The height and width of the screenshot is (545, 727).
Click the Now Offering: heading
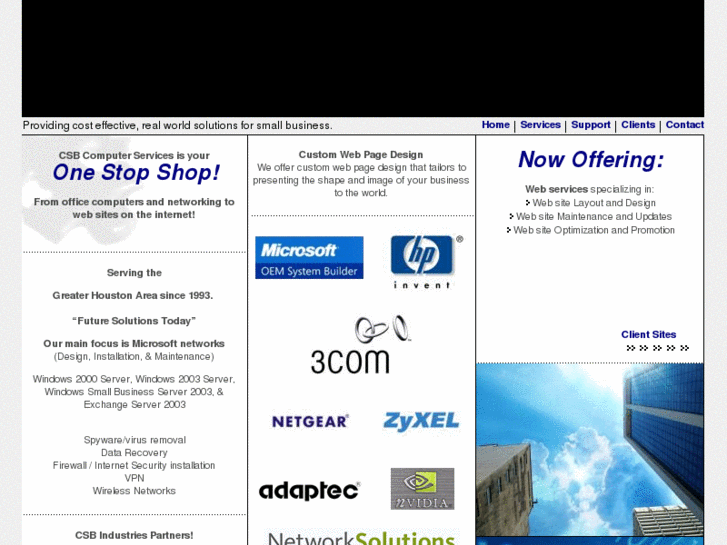(x=591, y=160)
